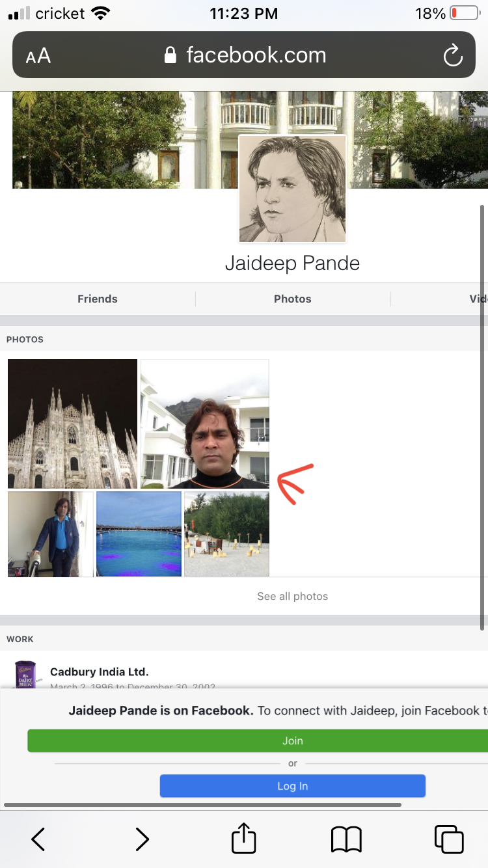Tap the facebook.com address bar
The height and width of the screenshot is (868, 488).
pyautogui.click(x=244, y=55)
